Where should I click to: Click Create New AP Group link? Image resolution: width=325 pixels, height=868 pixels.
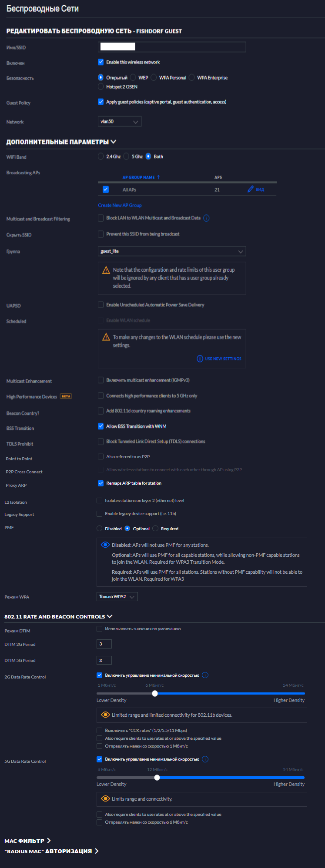[120, 205]
